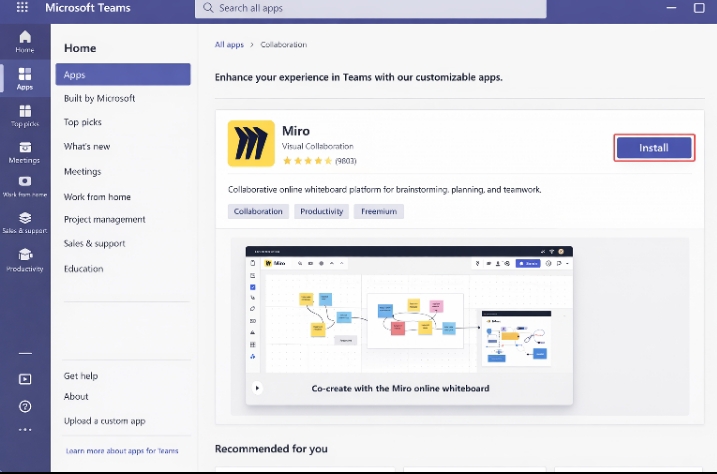Open Meetings icon in the left rail
Screen dimensions: 717x474
[25, 152]
